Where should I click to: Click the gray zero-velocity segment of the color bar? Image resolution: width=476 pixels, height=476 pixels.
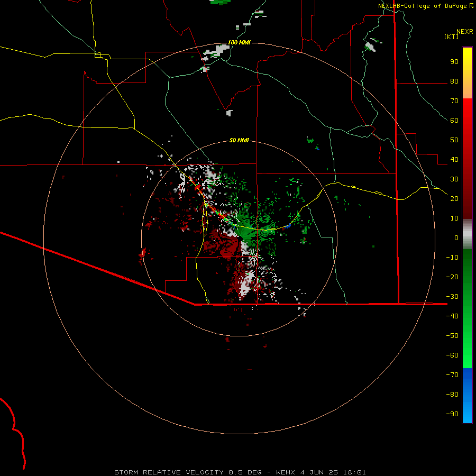tap(467, 234)
